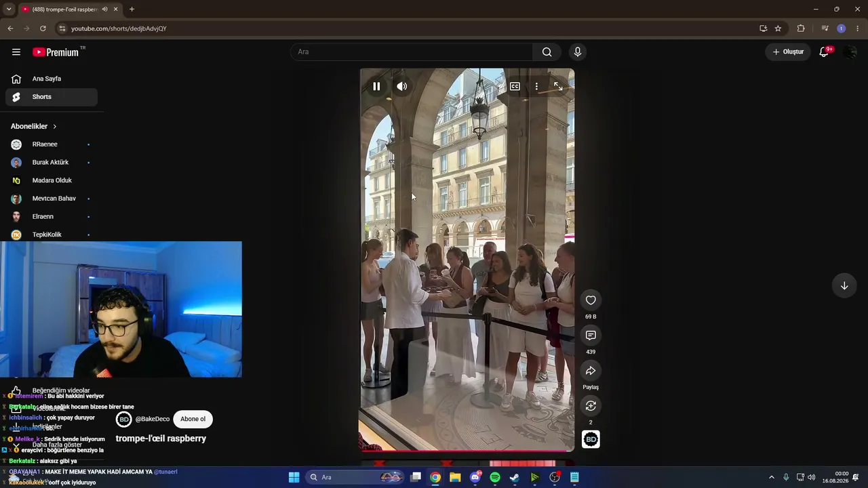
Task: Open the Chrome profile avatar
Action: (x=842, y=28)
